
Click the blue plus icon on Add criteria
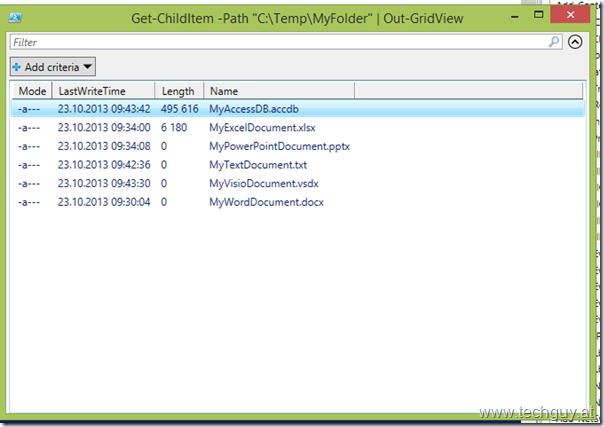tap(17, 67)
